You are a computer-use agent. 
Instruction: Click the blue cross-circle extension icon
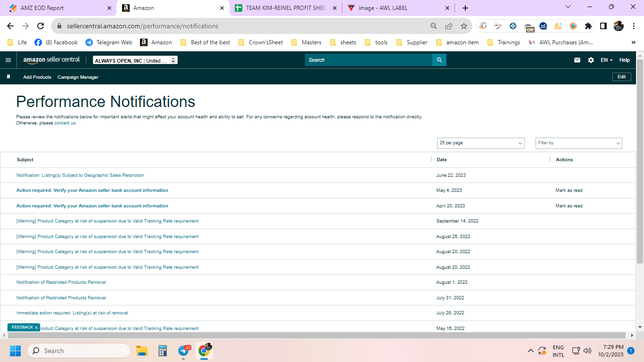pos(513,26)
